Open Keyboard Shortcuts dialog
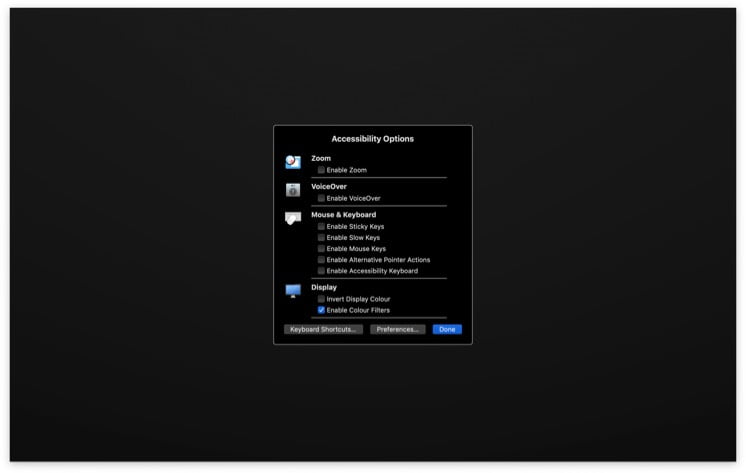746x473 pixels. (x=323, y=329)
